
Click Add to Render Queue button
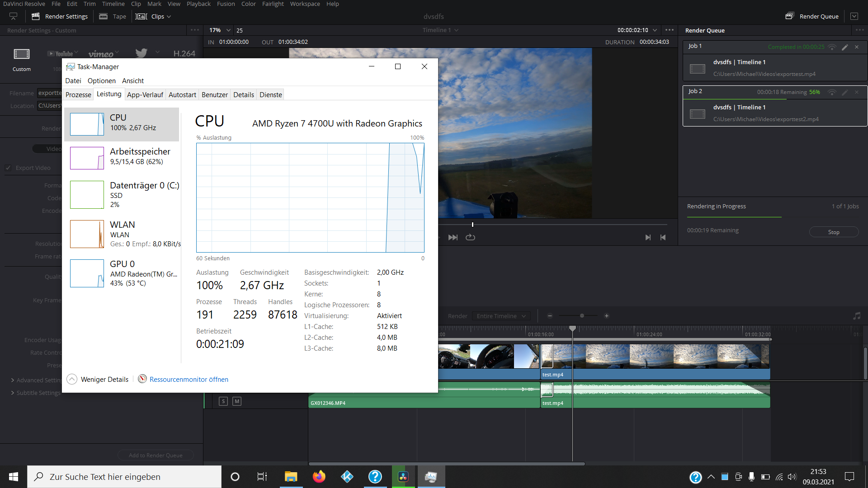pyautogui.click(x=156, y=455)
